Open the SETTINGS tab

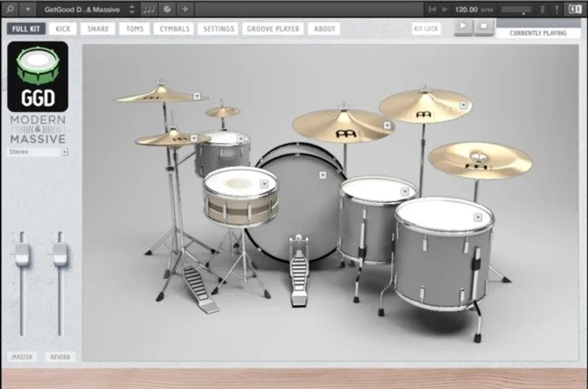coord(219,29)
